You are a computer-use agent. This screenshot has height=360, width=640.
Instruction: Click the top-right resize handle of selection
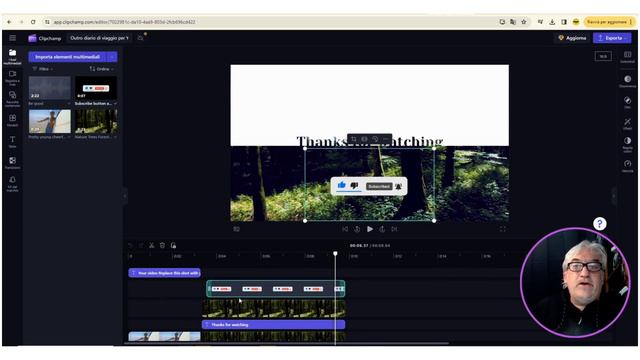click(434, 149)
